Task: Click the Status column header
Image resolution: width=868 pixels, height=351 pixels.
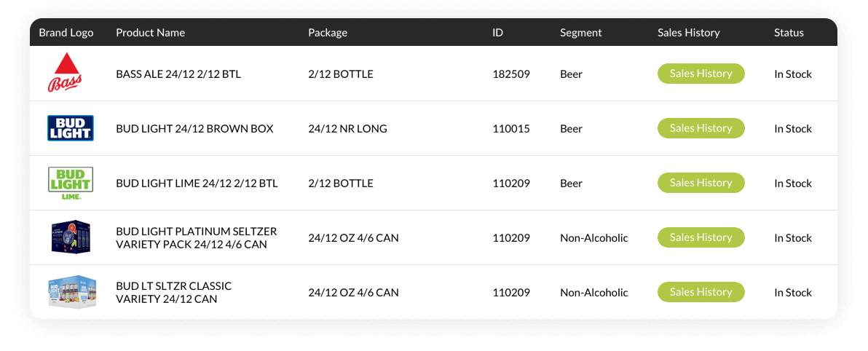Action: pos(789,33)
